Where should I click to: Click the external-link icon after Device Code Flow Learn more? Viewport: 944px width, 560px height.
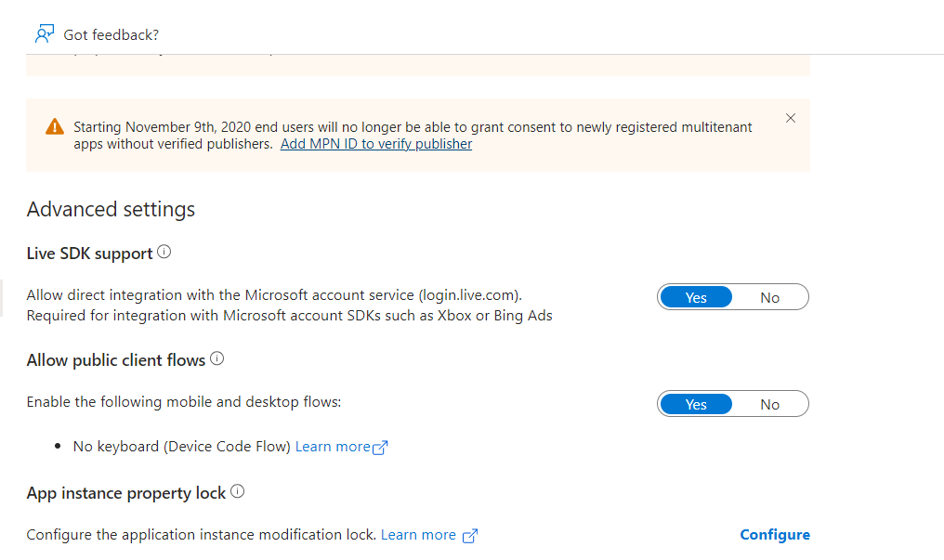[x=382, y=447]
